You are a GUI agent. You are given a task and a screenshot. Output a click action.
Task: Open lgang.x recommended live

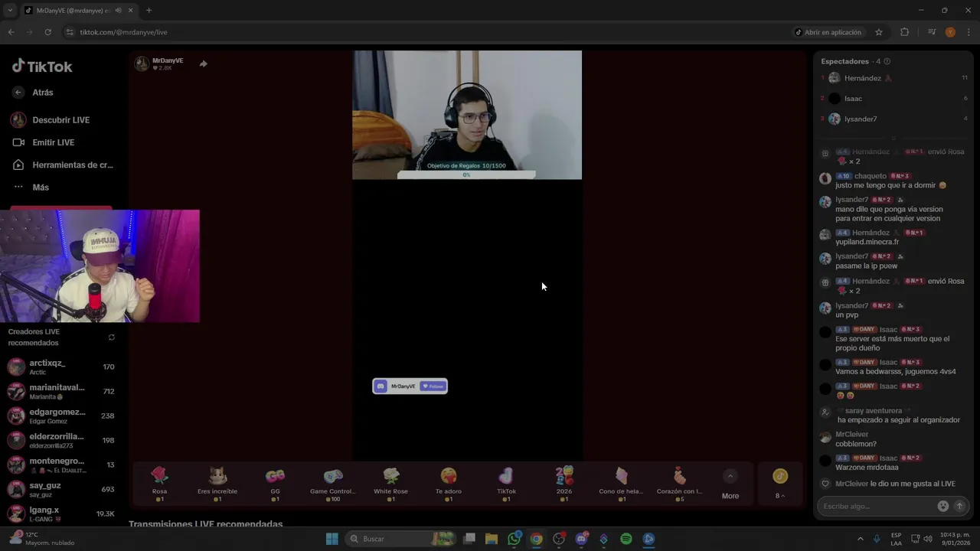coord(61,514)
